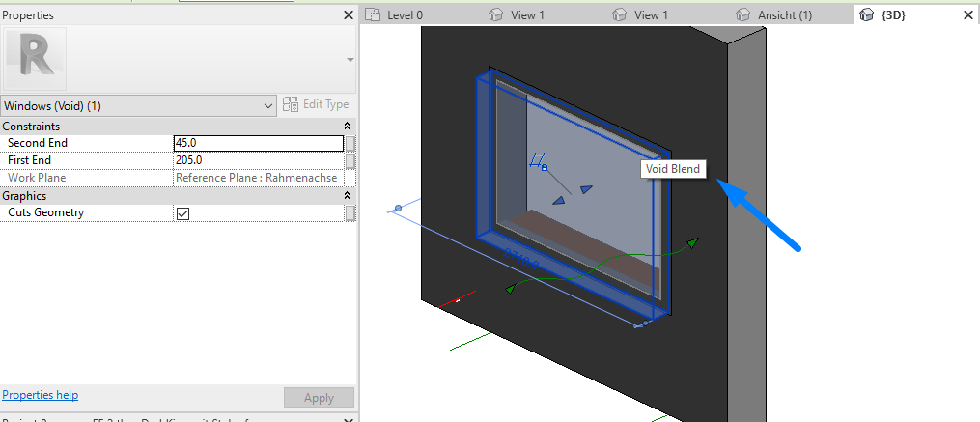Click the right shape handle arrow on the void
The image size is (980, 422).
[586, 189]
